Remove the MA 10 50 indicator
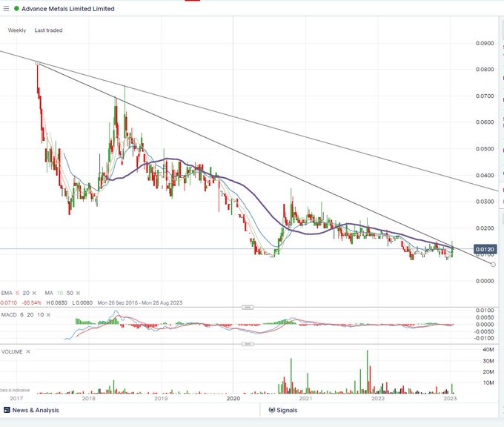The image size is (504, 427). point(78,293)
